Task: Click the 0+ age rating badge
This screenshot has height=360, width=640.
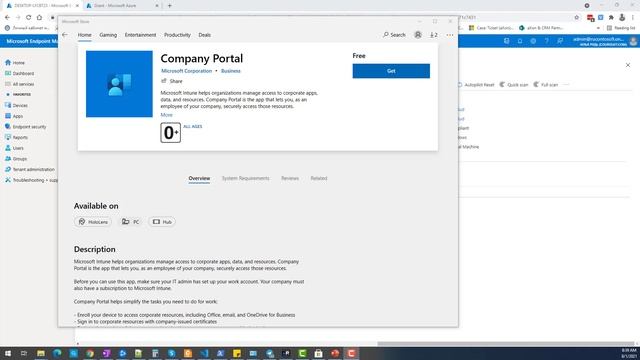Action: click(x=171, y=133)
